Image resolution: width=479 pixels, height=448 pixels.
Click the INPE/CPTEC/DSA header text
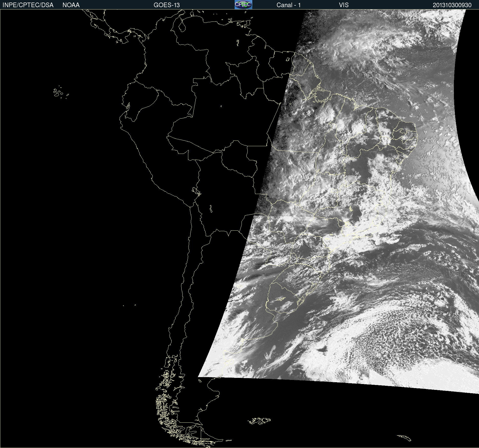(x=28, y=5)
